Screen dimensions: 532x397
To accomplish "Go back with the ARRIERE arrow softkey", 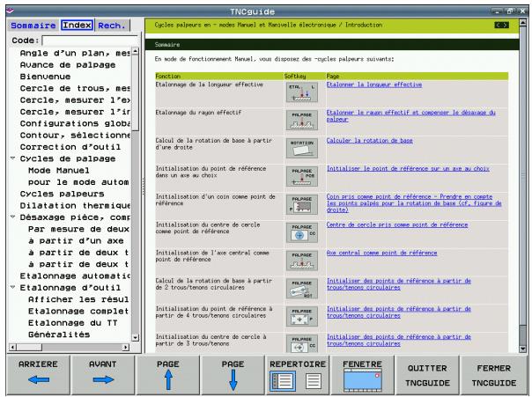I will [39, 375].
